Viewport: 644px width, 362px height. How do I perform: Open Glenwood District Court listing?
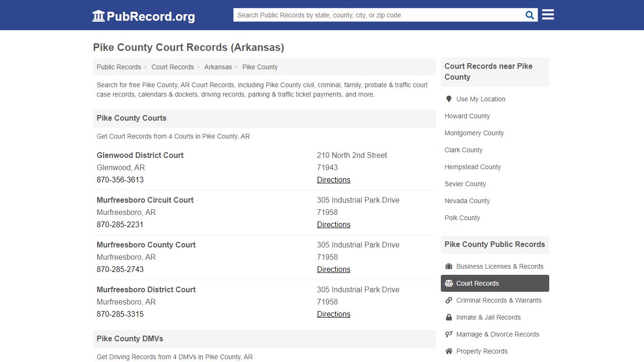tap(140, 155)
